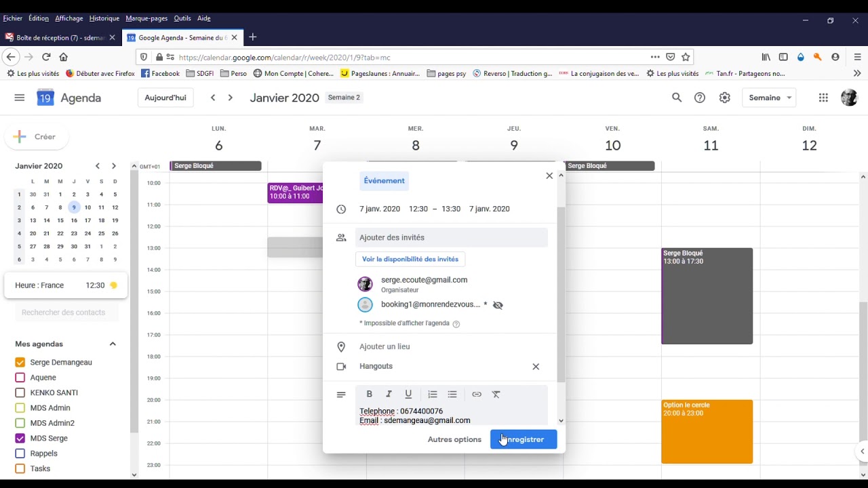Viewport: 868px width, 488px height.
Task: Insert a link in description
Action: [477, 394]
